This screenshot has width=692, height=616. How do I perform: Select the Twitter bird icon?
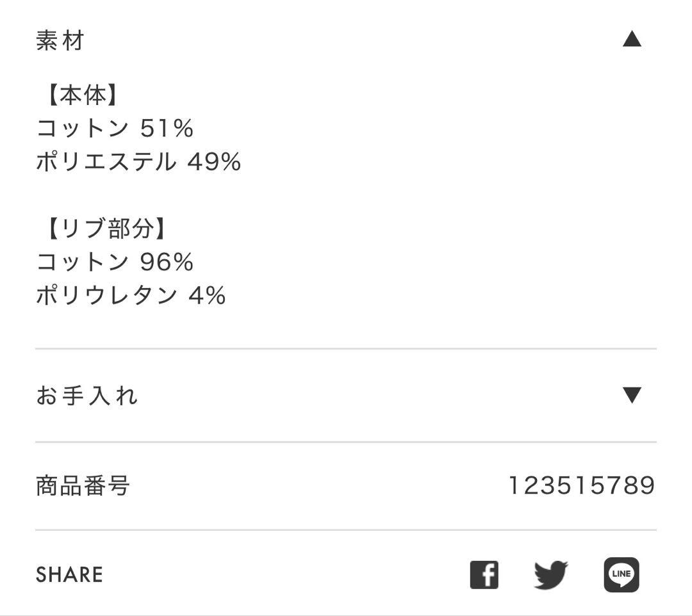(x=549, y=574)
